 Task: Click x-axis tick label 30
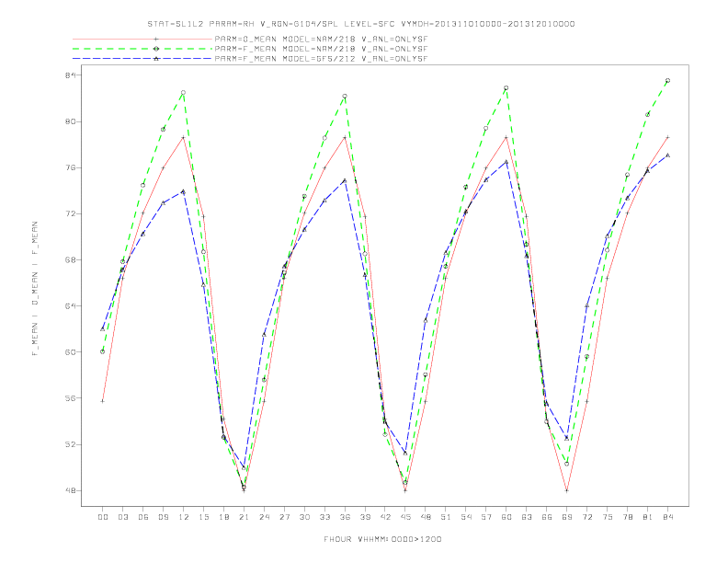[304, 517]
